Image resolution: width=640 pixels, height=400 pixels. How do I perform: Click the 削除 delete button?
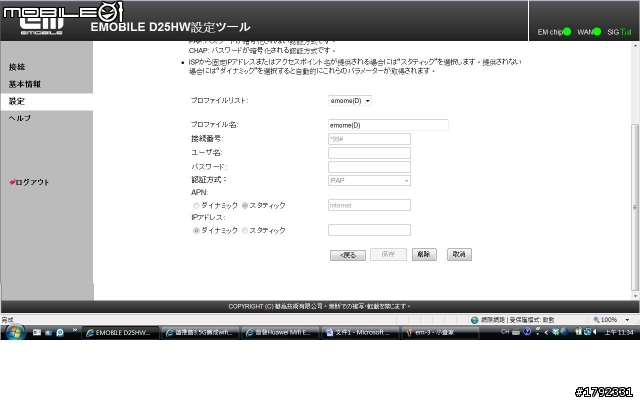click(x=424, y=254)
